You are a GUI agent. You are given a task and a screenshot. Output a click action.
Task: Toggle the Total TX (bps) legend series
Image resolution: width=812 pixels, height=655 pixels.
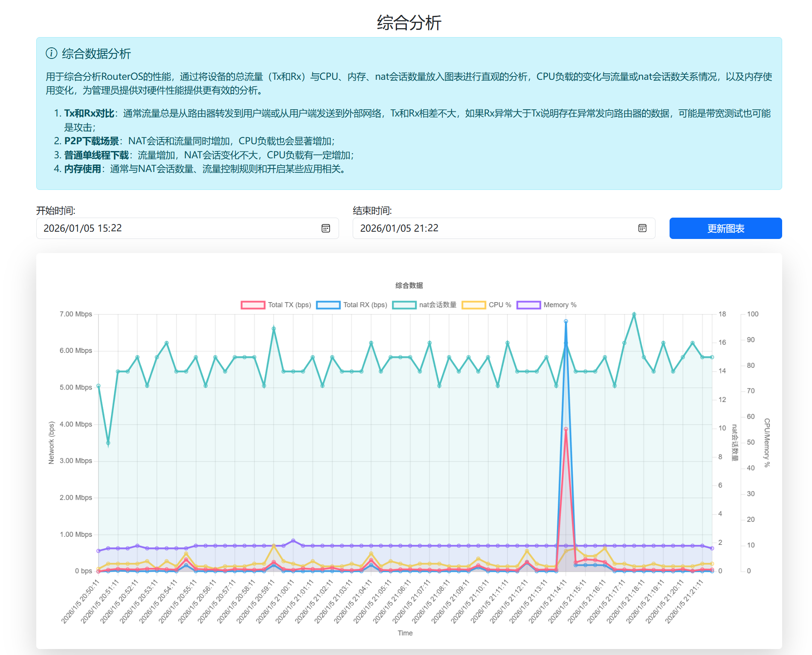(289, 305)
